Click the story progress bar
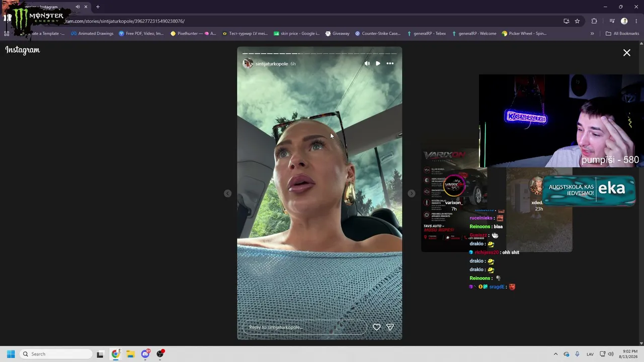The image size is (644, 362). 319,53
